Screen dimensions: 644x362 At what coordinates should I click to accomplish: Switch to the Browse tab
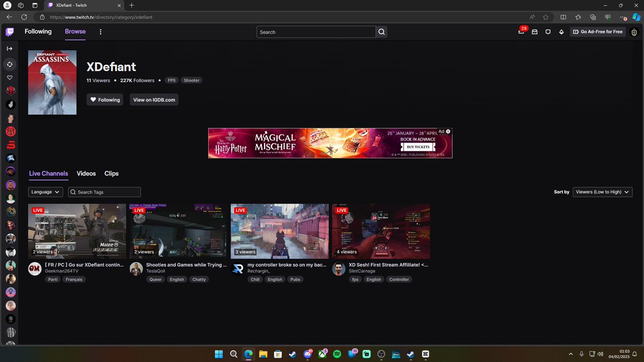point(75,32)
